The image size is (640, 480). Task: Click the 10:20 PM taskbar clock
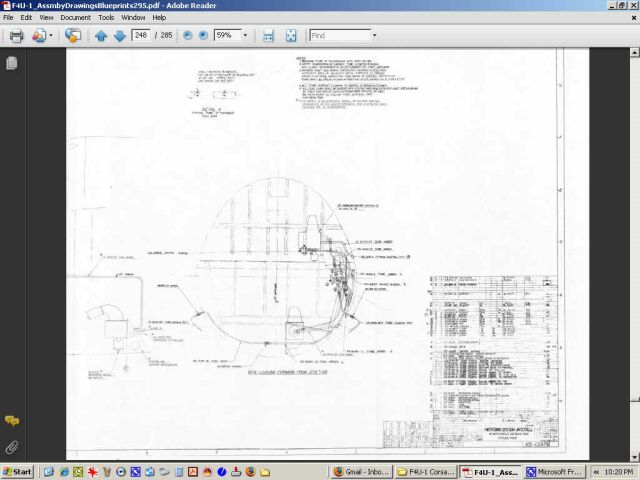click(x=619, y=472)
